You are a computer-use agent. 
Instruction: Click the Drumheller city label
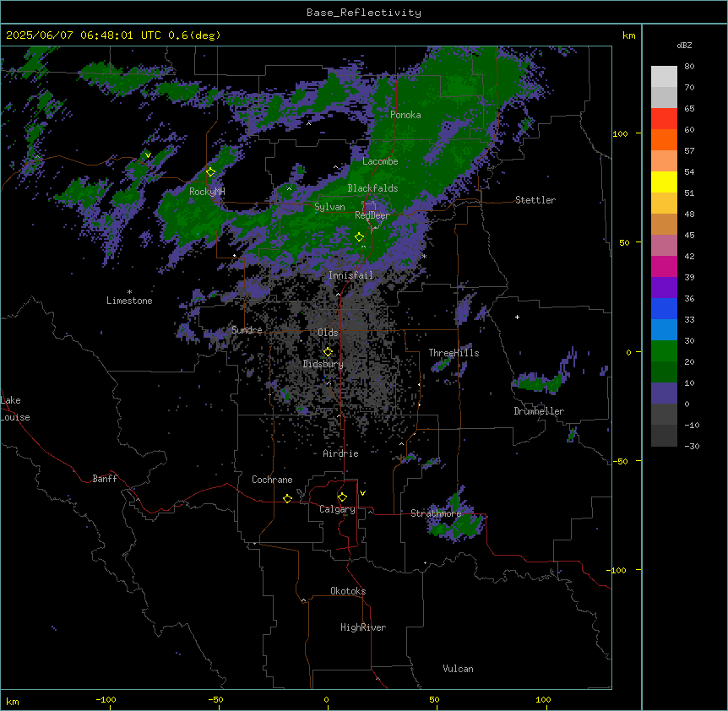tap(539, 411)
